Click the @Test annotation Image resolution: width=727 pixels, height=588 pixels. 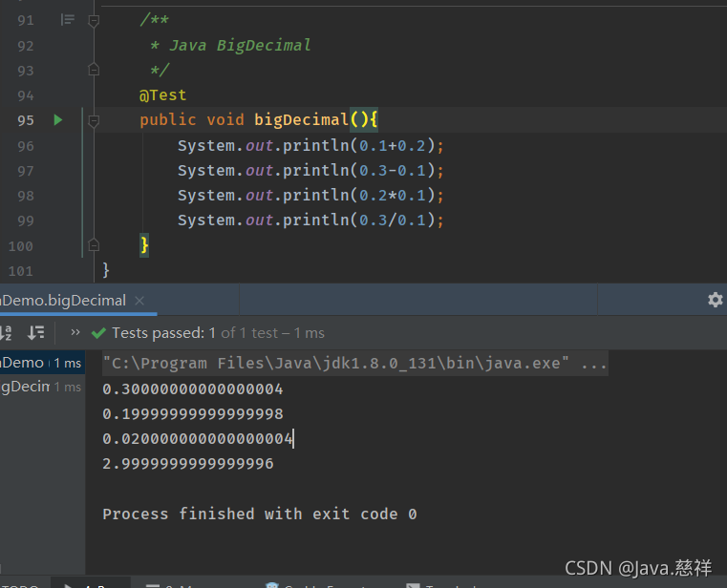click(x=162, y=95)
